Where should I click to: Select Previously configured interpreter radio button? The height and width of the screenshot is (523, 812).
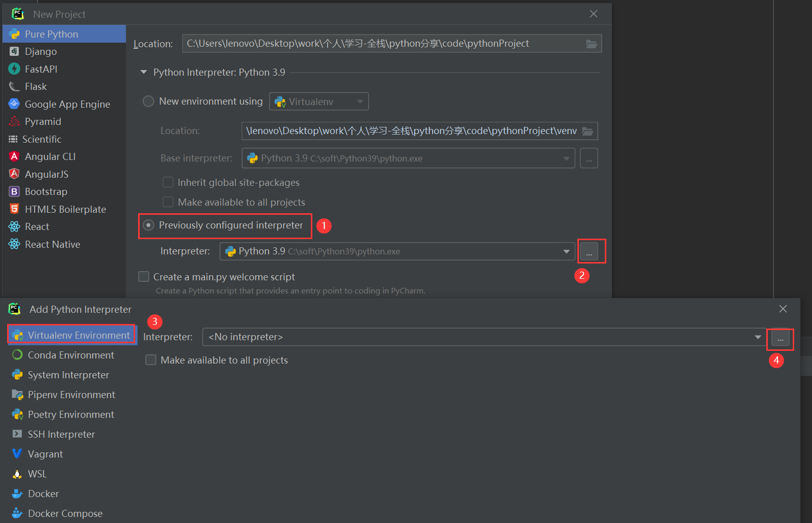[148, 225]
